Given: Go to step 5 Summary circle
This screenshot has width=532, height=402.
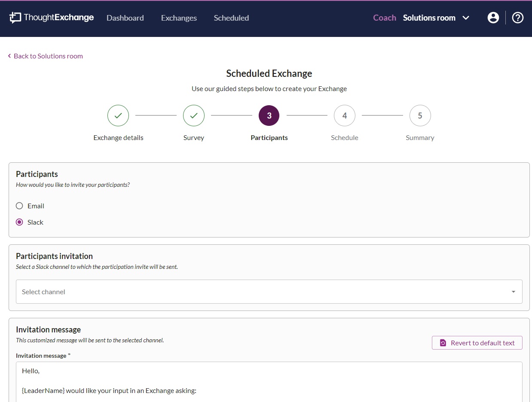Looking at the screenshot, I should 420,116.
